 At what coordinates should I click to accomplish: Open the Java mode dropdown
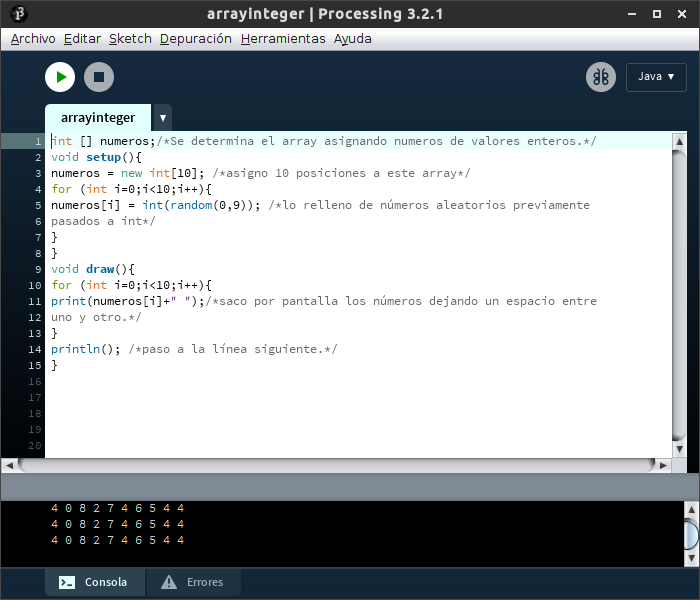656,77
